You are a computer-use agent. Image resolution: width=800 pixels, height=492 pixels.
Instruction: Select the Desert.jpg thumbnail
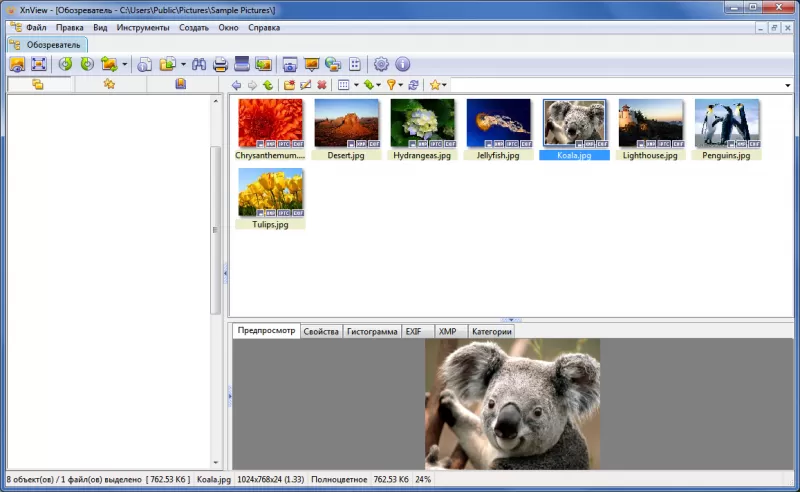coord(346,124)
